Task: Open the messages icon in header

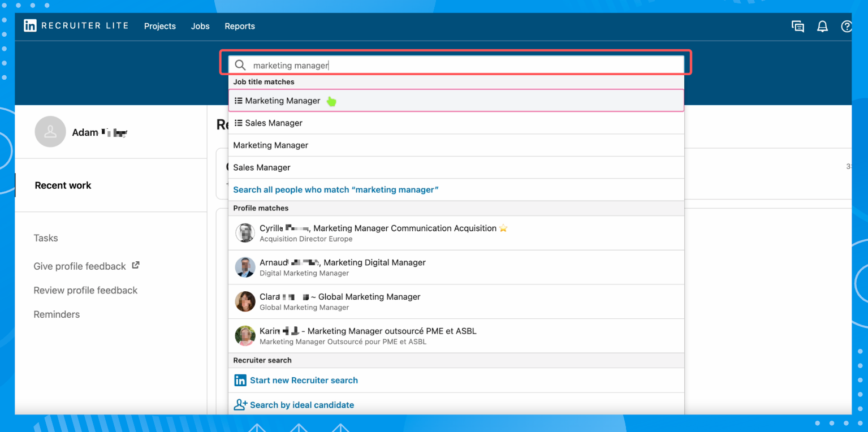Action: pyautogui.click(x=797, y=26)
